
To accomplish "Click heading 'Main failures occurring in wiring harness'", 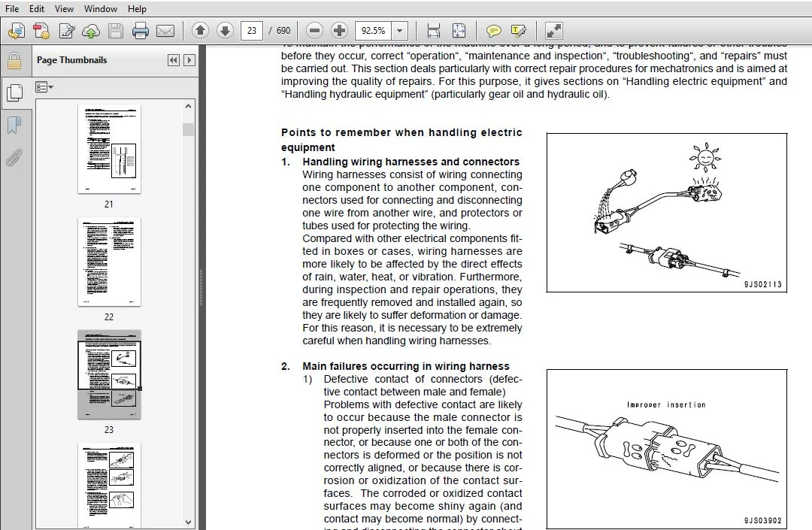I will [x=406, y=366].
